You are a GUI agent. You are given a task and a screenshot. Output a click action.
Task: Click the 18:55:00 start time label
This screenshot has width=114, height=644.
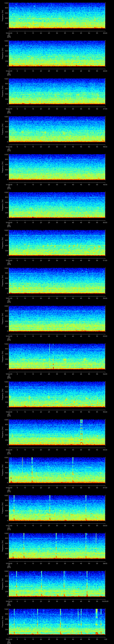tap(9, 450)
